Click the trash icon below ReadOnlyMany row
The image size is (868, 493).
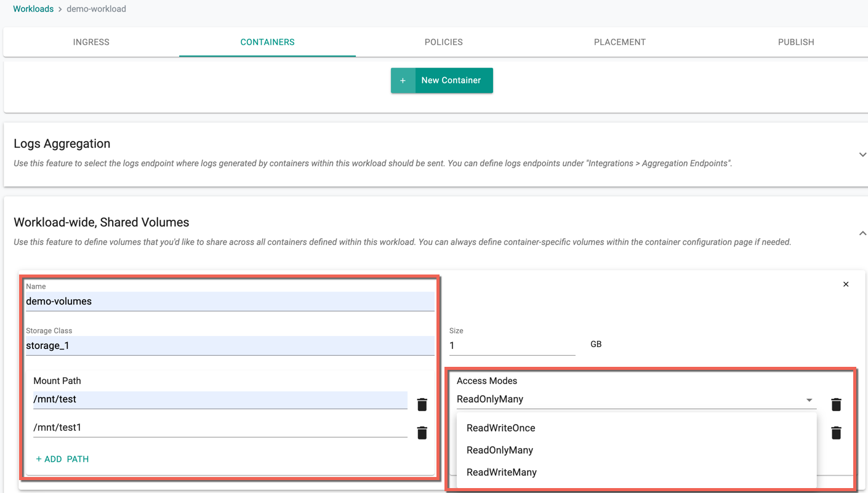pyautogui.click(x=836, y=433)
